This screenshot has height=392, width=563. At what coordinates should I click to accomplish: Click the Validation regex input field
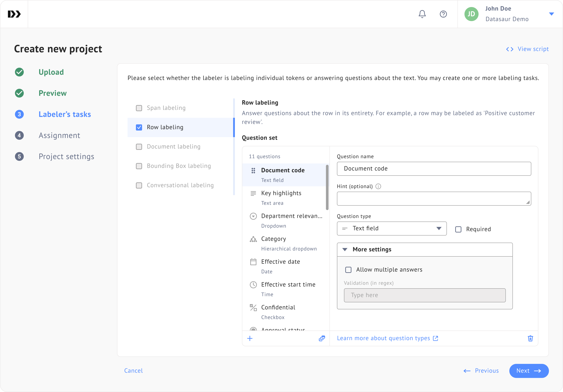coord(424,295)
